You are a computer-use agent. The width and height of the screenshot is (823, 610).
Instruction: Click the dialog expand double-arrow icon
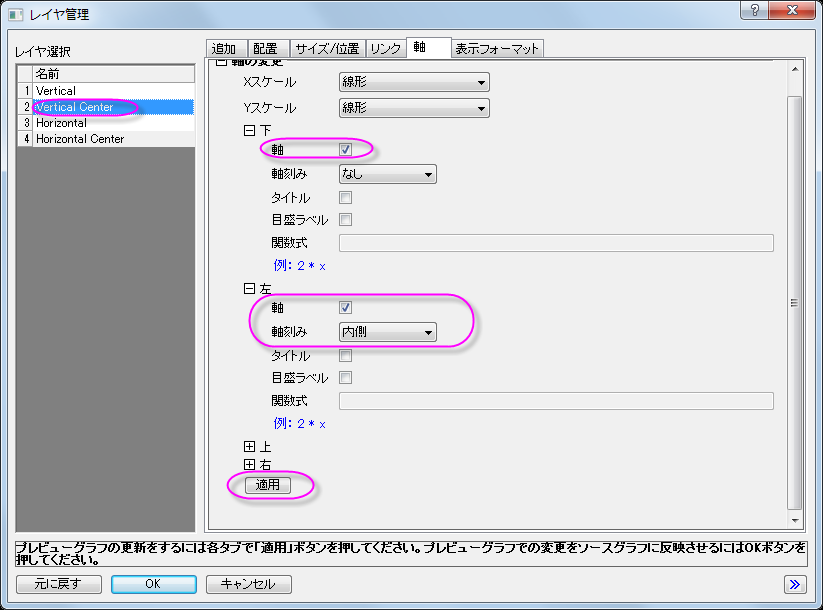click(x=795, y=584)
